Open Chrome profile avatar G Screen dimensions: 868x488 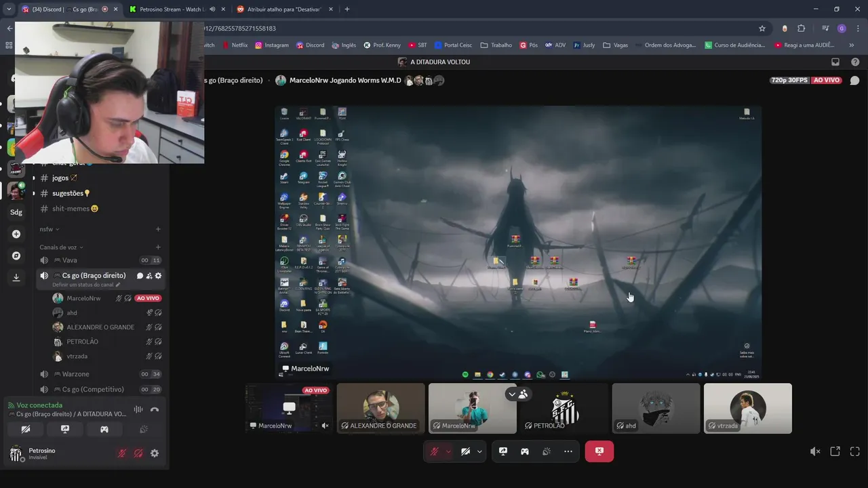842,28
